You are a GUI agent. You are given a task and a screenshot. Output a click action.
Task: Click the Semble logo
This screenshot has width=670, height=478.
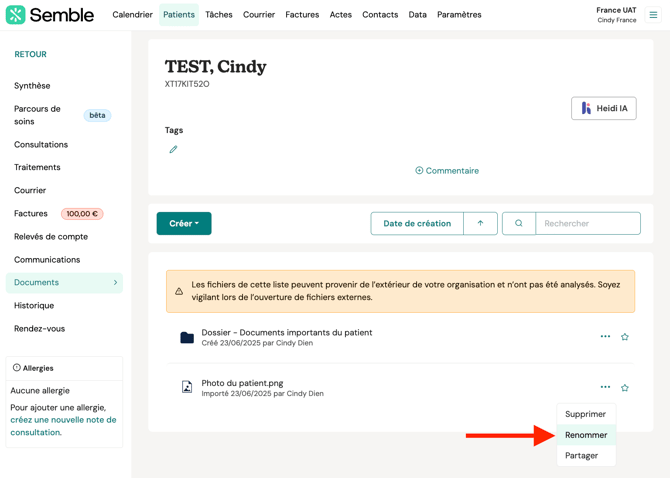point(50,15)
